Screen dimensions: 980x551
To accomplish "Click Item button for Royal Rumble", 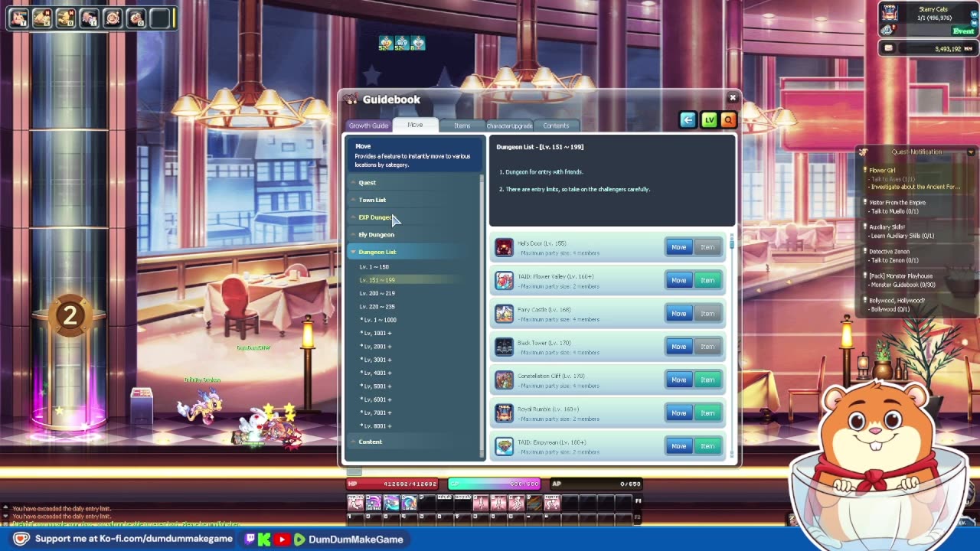I will point(707,413).
